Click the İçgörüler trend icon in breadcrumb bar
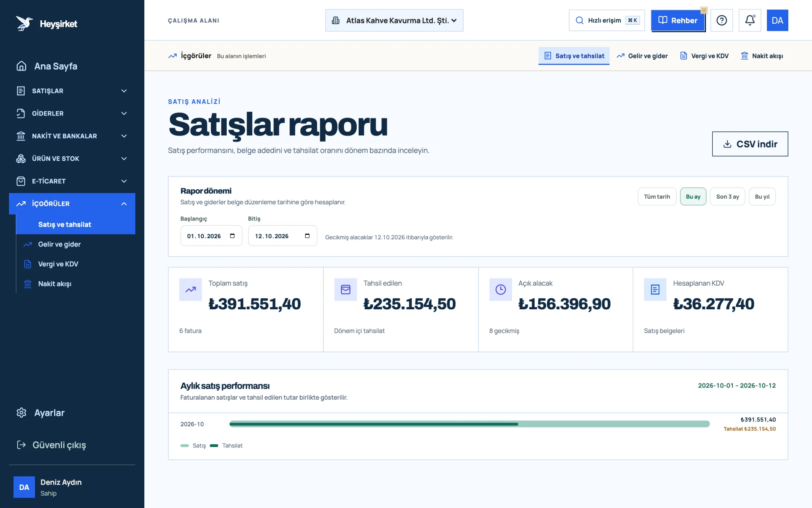812x508 pixels. pos(173,56)
